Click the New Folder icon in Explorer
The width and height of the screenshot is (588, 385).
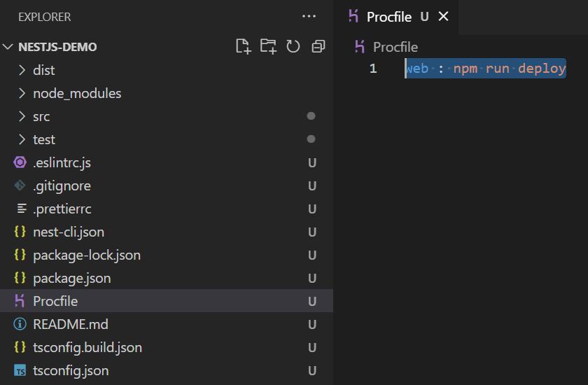(x=268, y=46)
